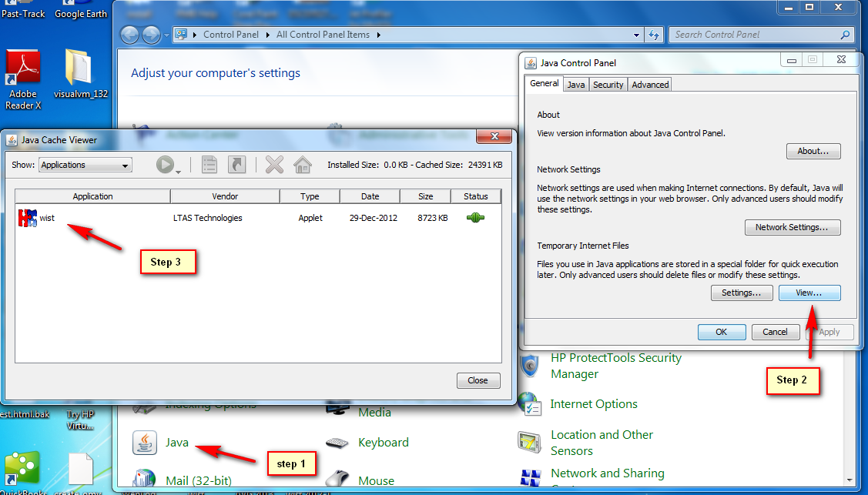
Task: Sort by Application column header
Action: tap(92, 196)
